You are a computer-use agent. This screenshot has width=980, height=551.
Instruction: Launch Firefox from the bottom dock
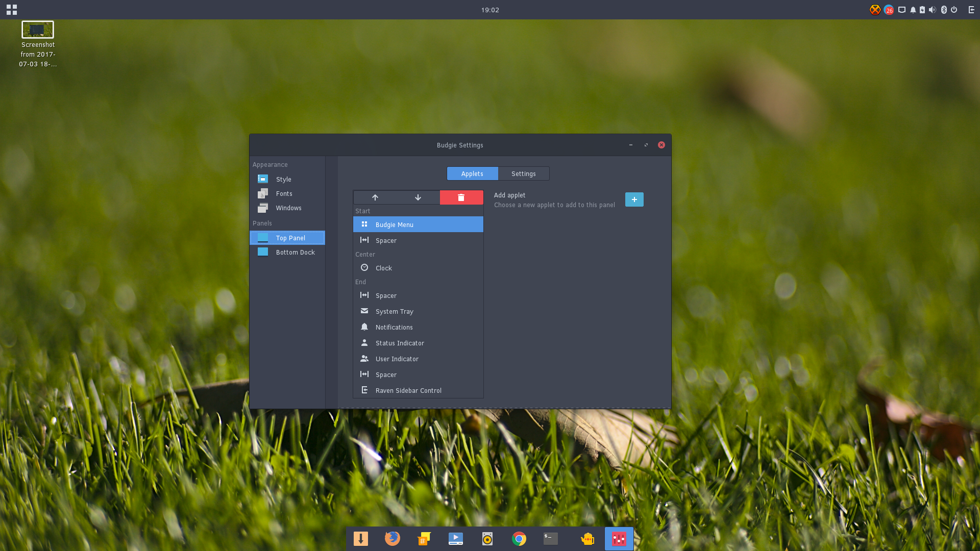392,539
